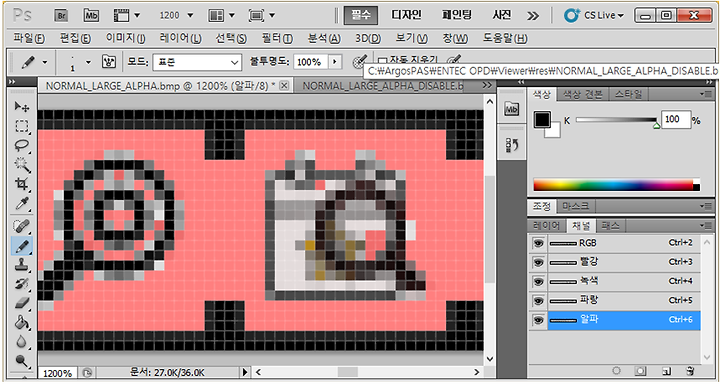The width and height of the screenshot is (720, 386).
Task: Select the Rectangular Marquee tool
Action: [22, 126]
